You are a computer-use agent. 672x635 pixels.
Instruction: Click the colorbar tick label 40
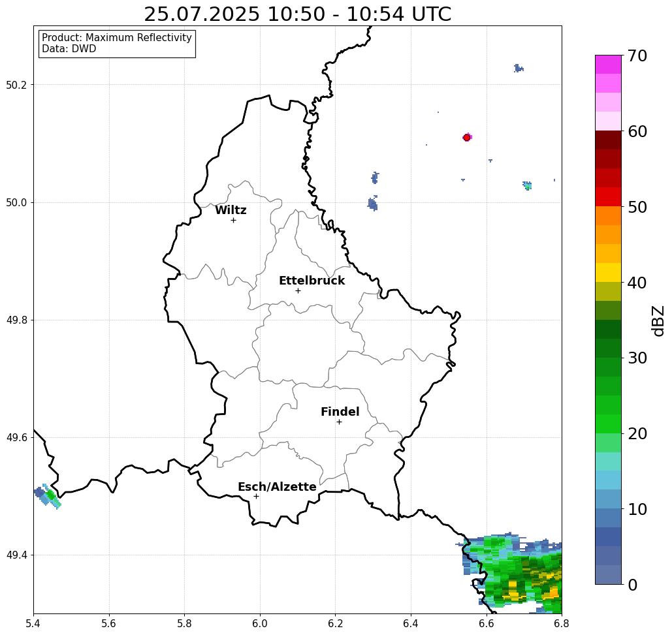tap(637, 283)
